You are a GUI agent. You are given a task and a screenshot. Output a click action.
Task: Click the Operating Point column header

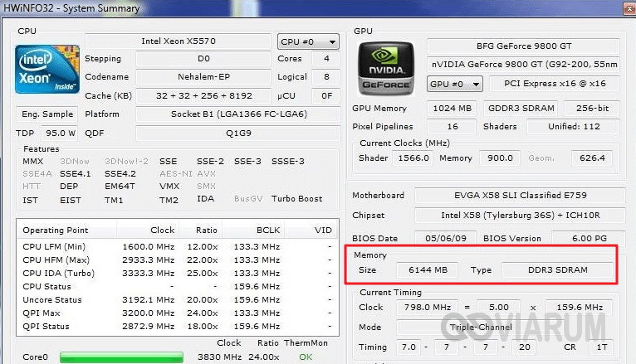(66, 231)
